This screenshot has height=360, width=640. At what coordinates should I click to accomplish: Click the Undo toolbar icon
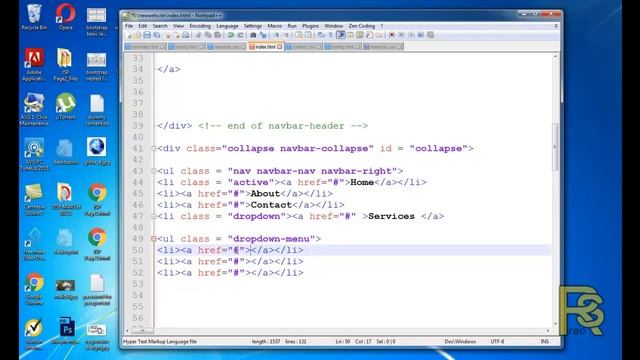[231, 35]
